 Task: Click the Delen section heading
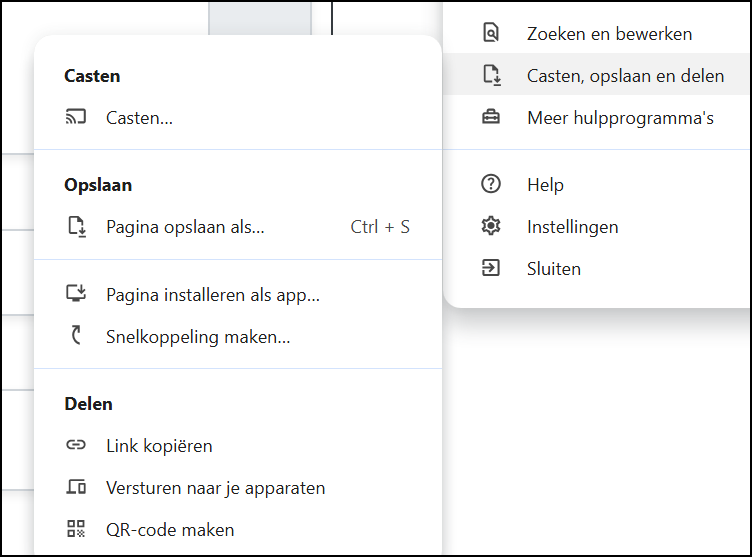pos(88,404)
